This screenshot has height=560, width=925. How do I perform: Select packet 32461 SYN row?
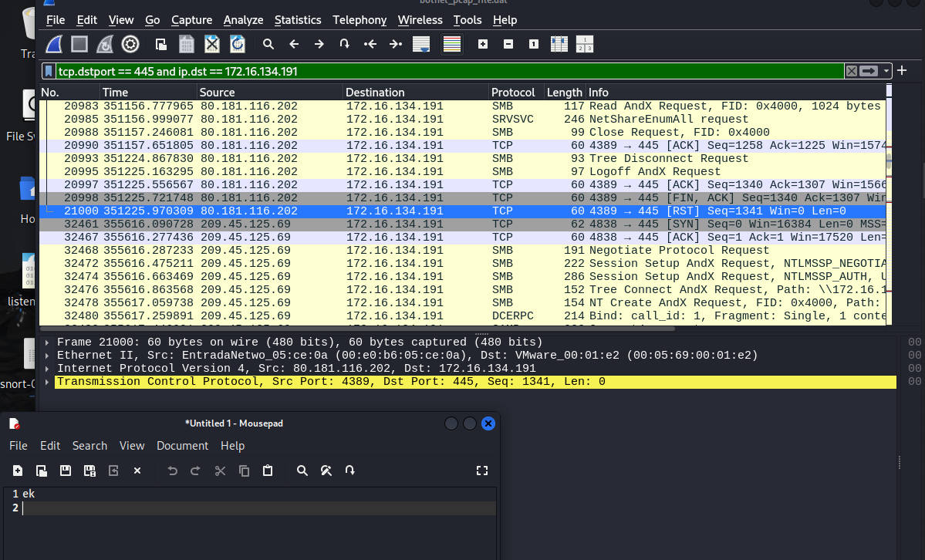(x=463, y=224)
